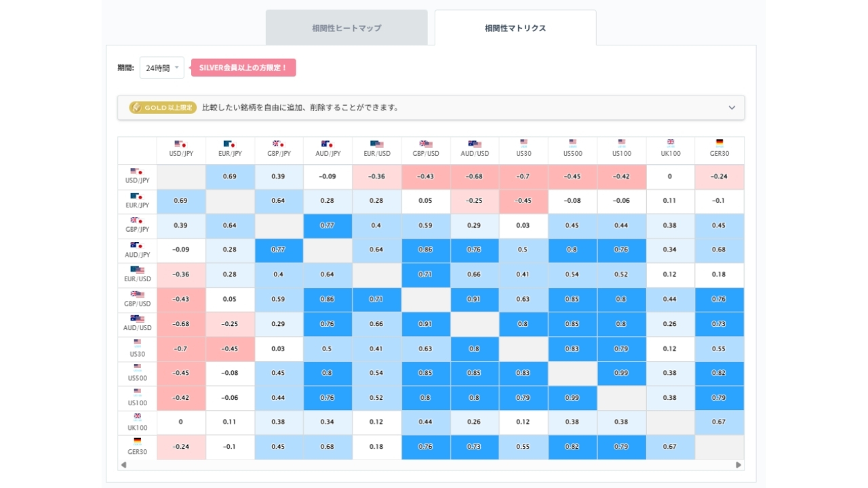Click the AUD/JPY flag icon in column header
Viewport: 868px width, 488px height.
point(328,144)
